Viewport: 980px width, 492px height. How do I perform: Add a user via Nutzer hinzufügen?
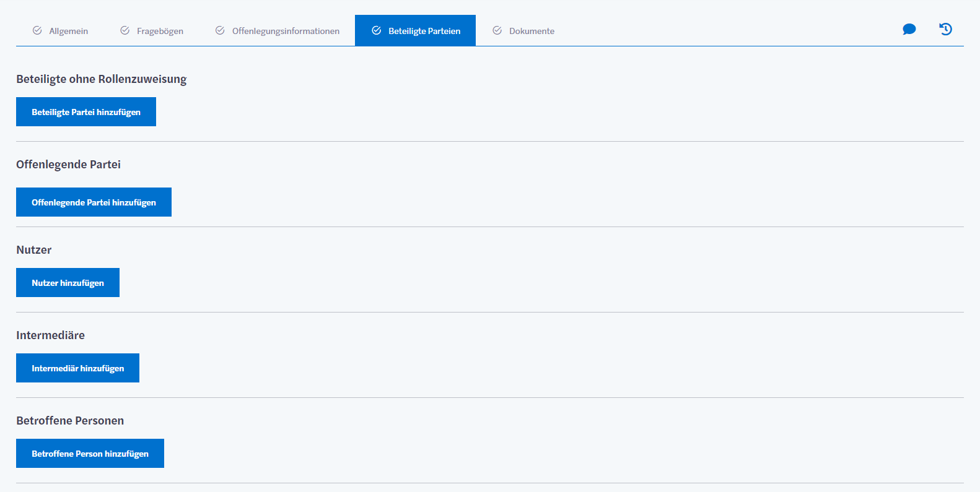click(68, 283)
